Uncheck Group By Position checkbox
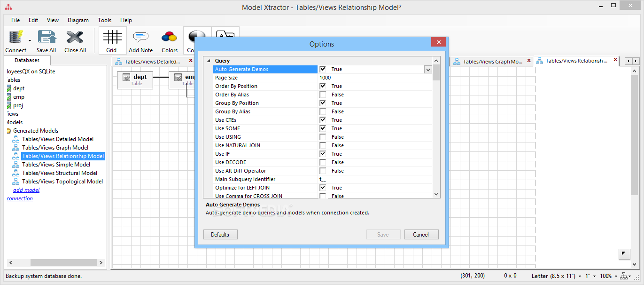 (x=323, y=103)
